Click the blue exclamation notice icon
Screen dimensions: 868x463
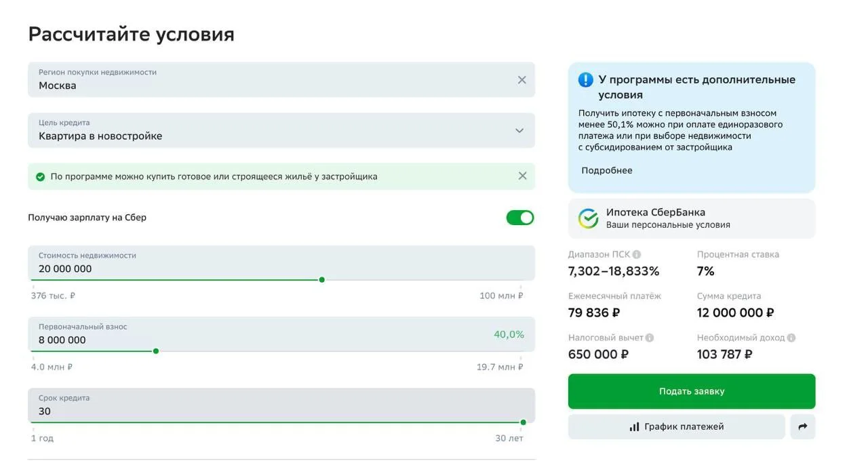pos(585,80)
